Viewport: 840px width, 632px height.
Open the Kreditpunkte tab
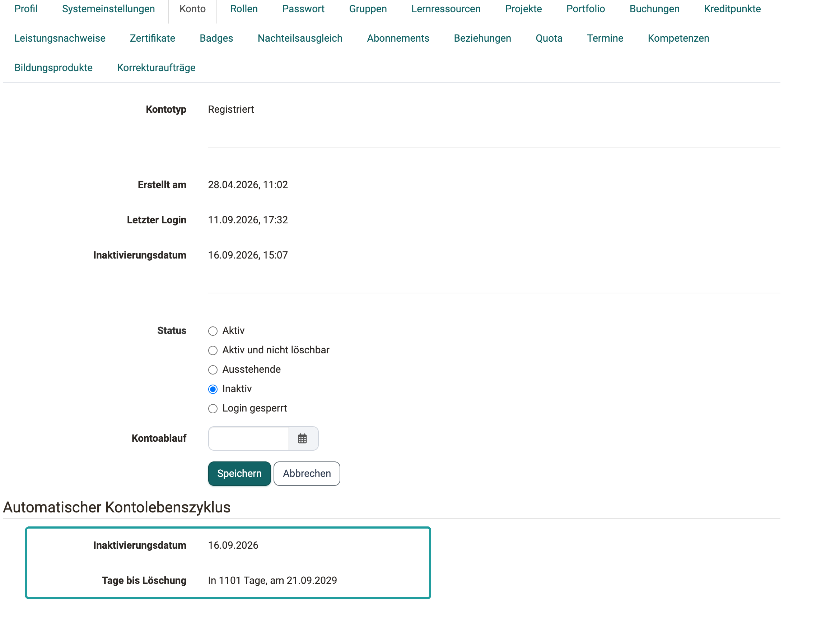tap(733, 9)
